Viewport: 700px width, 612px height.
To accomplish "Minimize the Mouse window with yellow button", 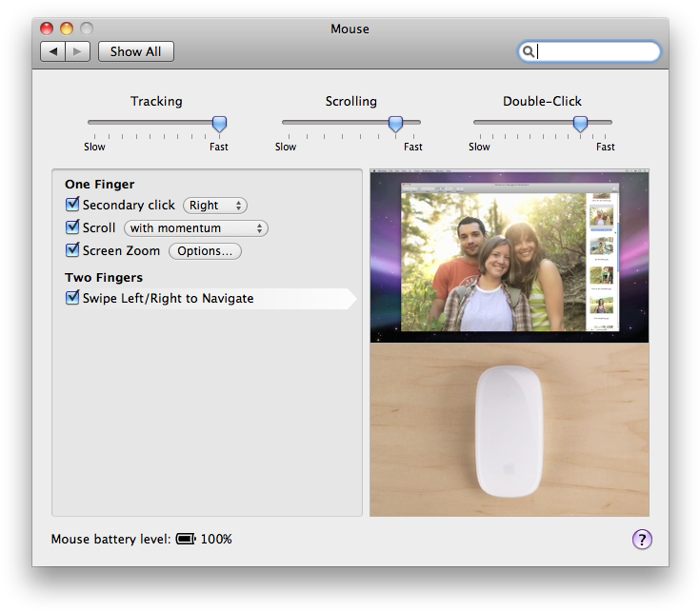I will 67,29.
